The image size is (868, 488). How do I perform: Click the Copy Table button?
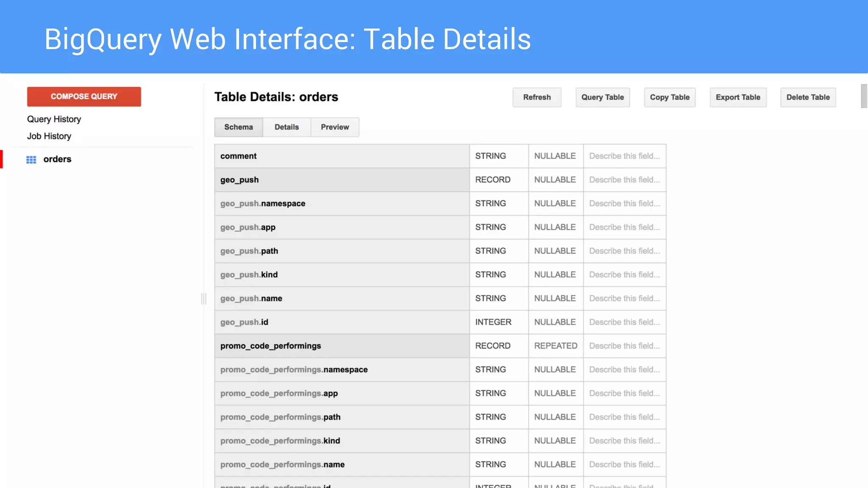tap(670, 97)
